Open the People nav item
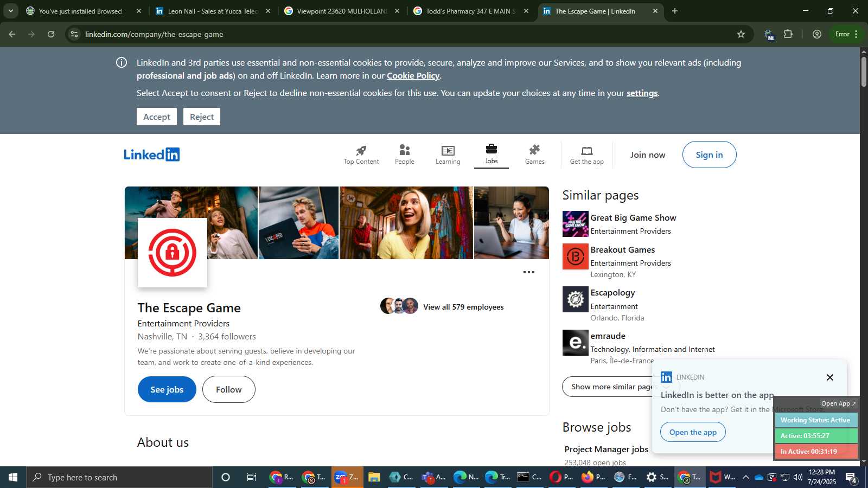 (x=405, y=155)
